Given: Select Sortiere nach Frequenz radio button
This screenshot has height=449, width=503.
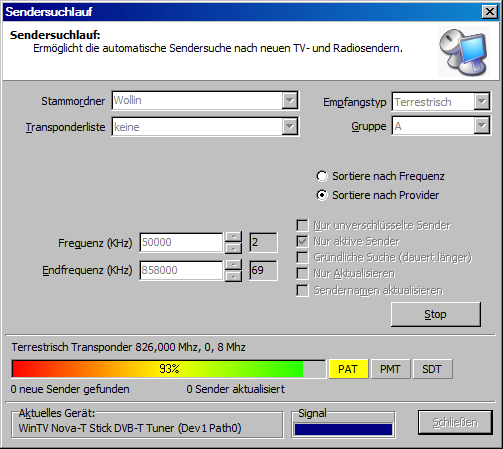Looking at the screenshot, I should coord(322,176).
